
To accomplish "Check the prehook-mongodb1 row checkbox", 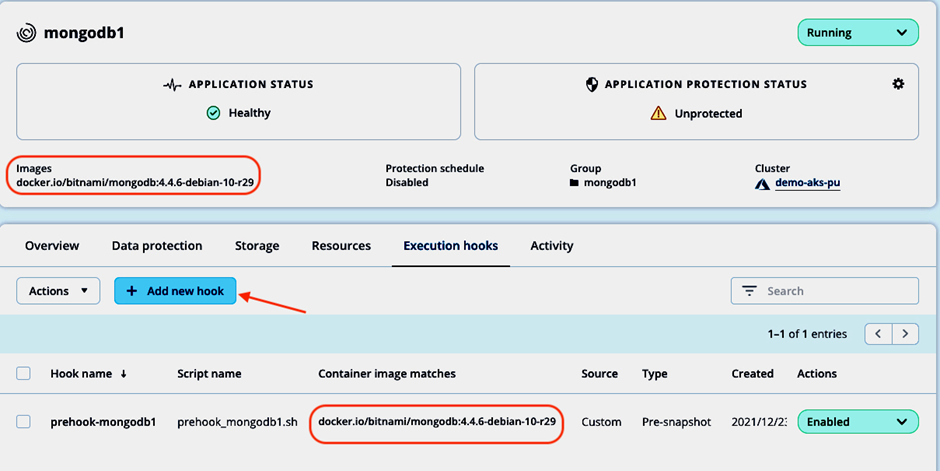I will [x=23, y=422].
